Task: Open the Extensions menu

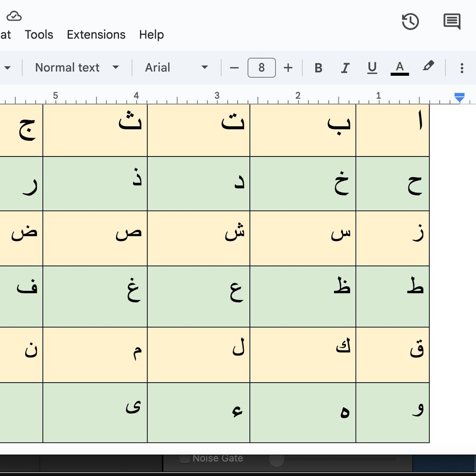Action: click(96, 35)
